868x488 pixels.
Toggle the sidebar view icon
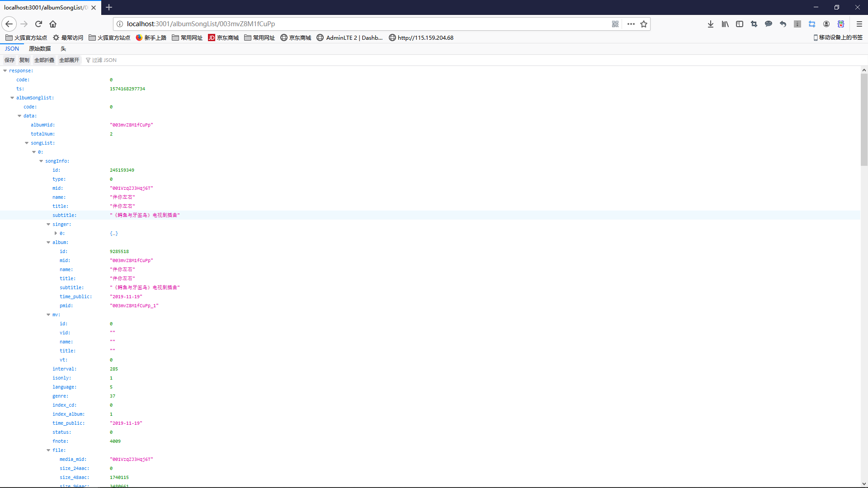[x=740, y=24]
